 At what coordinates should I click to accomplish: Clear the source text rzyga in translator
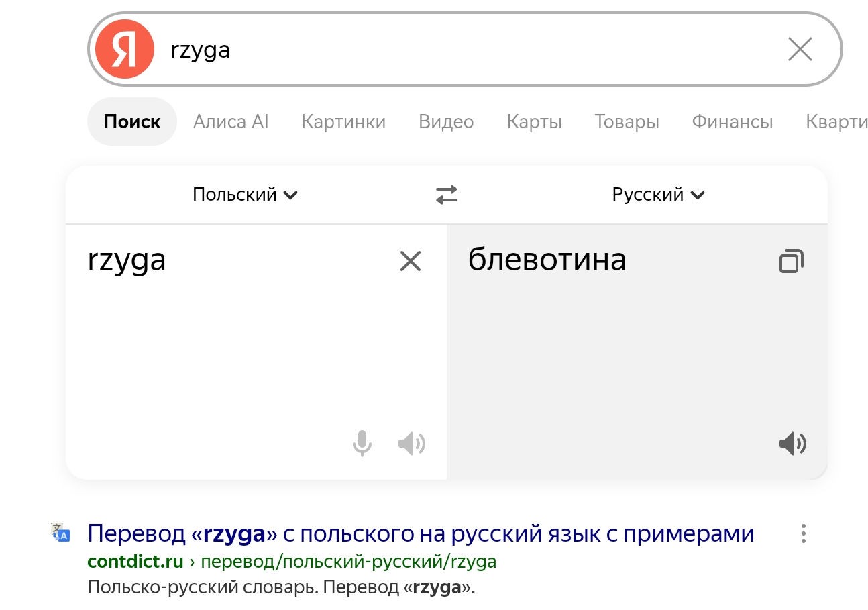(410, 261)
